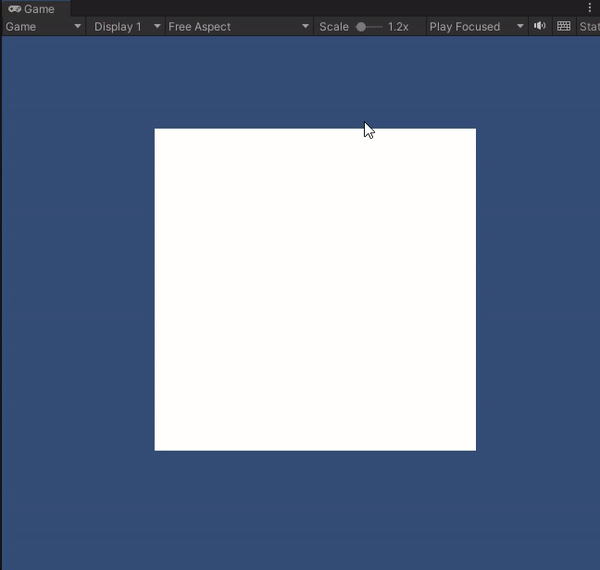Switch to the Game tab

click(x=36, y=9)
